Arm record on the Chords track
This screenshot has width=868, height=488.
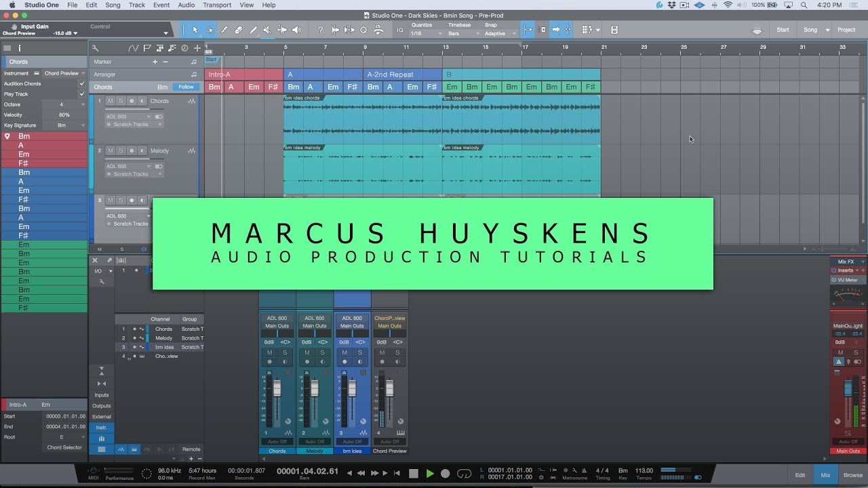pos(132,101)
